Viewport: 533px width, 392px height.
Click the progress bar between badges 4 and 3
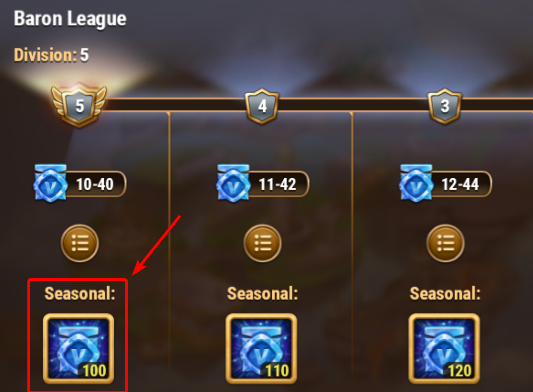click(353, 105)
